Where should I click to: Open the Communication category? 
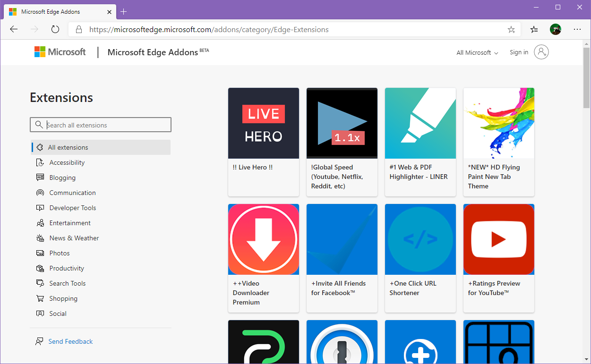click(x=73, y=193)
